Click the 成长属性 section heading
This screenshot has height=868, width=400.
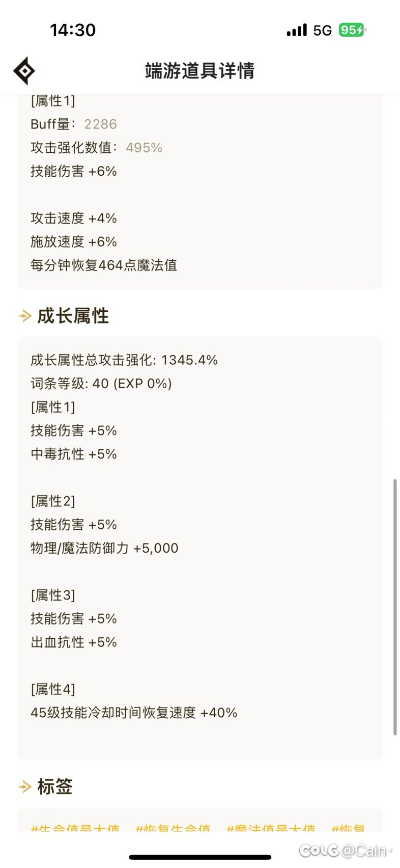73,316
